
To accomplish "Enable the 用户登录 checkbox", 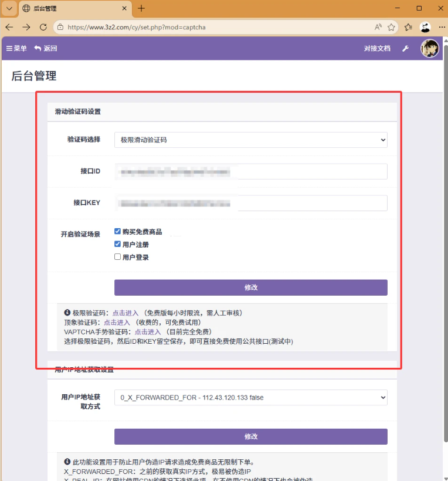I will pos(117,257).
